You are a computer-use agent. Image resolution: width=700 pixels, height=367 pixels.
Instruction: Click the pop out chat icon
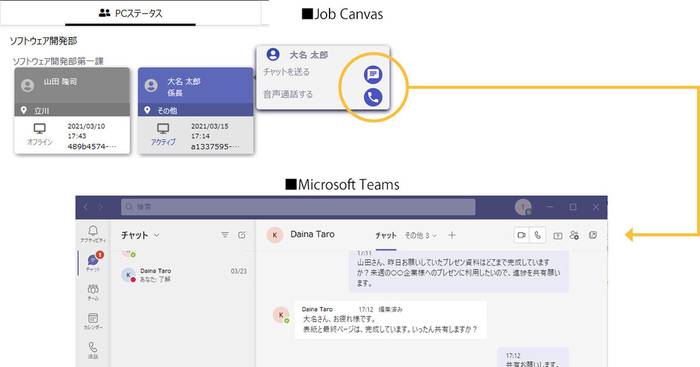pos(593,235)
